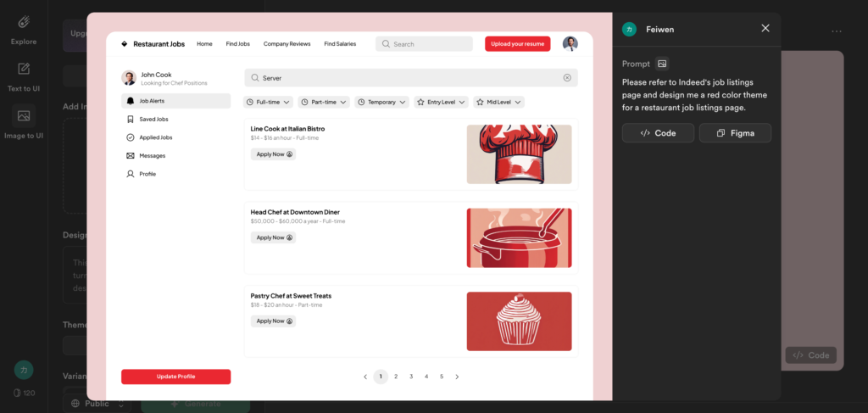Select page 5 in pagination

[x=442, y=377]
